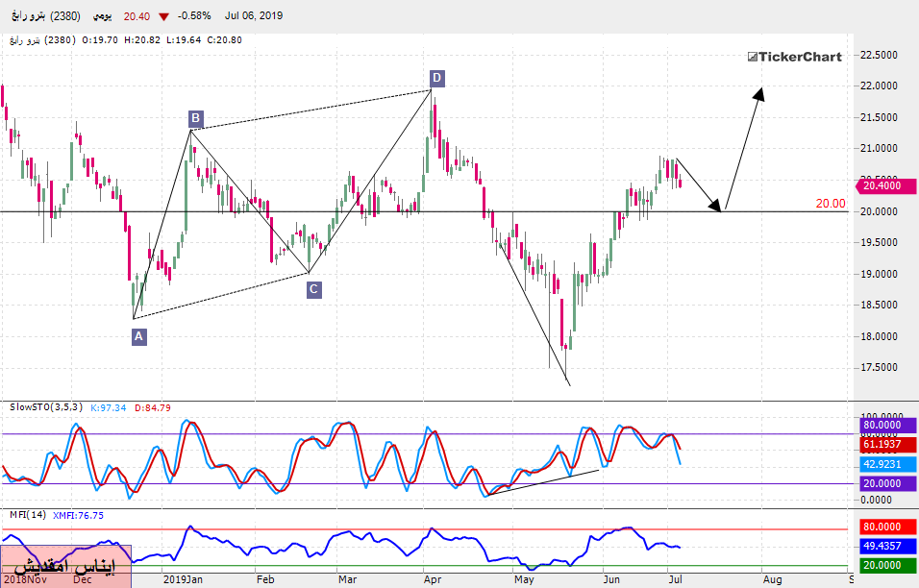919x588 pixels.
Task: Click the XMFI:76.75 value readout
Action: pos(77,515)
